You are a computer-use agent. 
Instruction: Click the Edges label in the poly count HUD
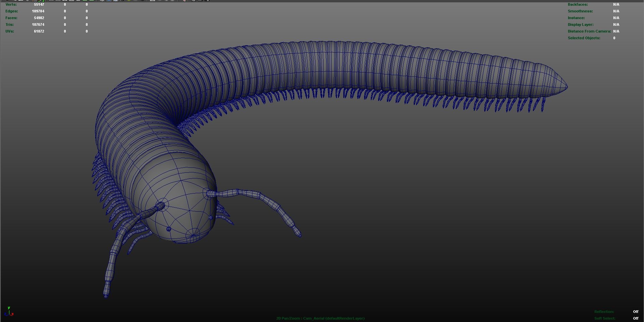(x=12, y=11)
